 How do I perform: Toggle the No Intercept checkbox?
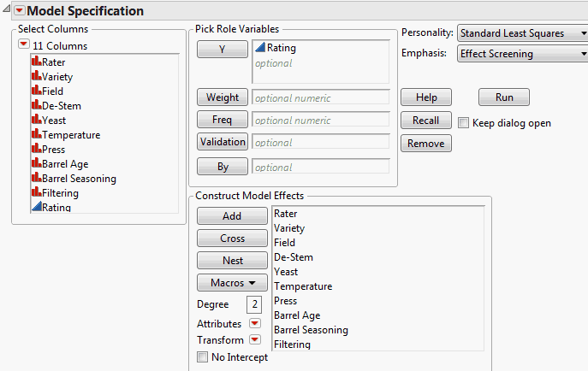202,357
